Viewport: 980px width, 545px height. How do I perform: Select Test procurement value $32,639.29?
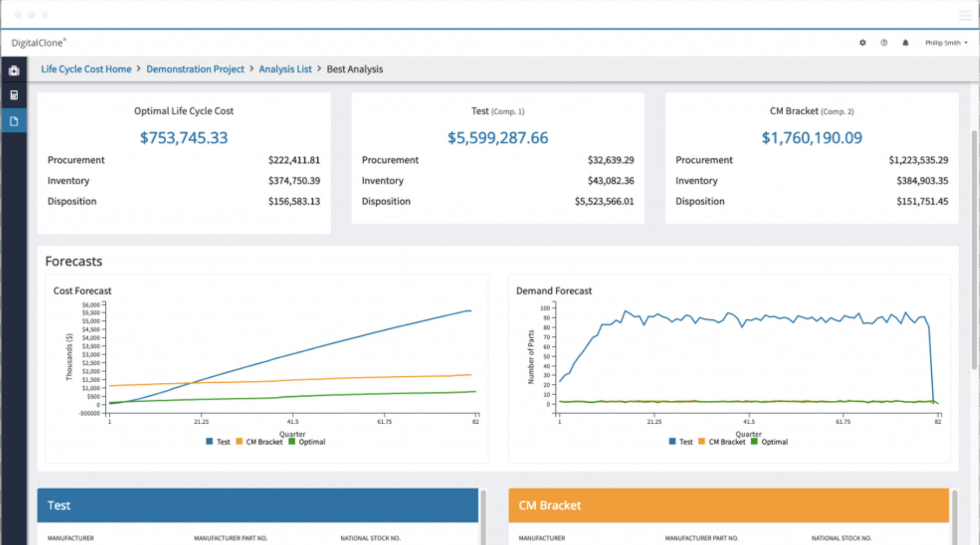611,160
